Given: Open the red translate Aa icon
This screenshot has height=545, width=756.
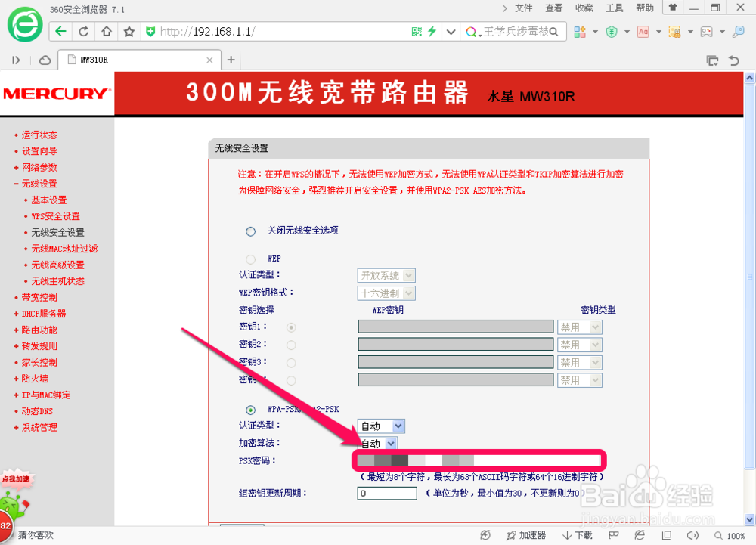Looking at the screenshot, I should click(x=643, y=32).
